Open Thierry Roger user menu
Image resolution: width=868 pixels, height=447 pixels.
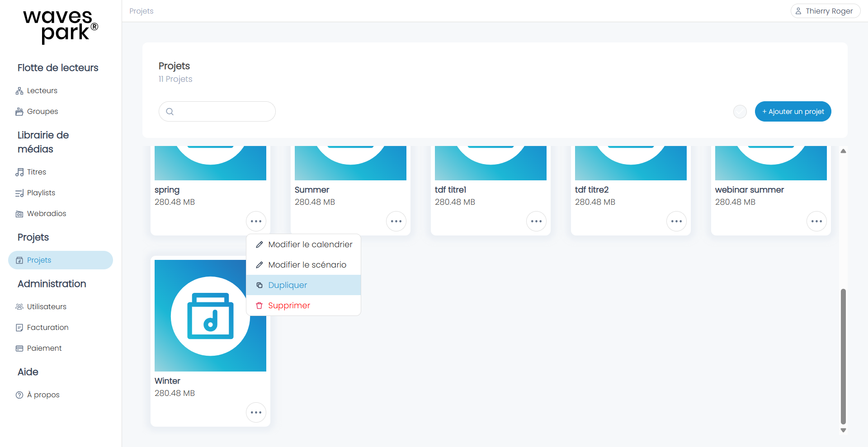pos(825,11)
